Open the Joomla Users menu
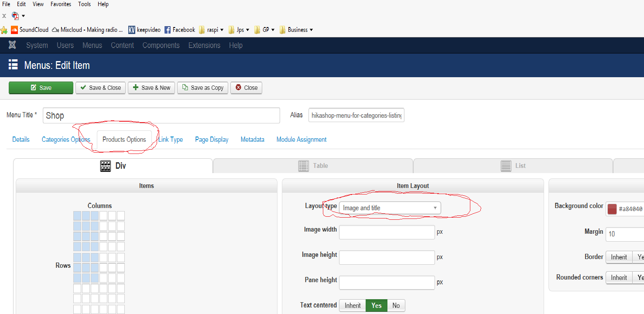The width and height of the screenshot is (644, 314). point(65,45)
